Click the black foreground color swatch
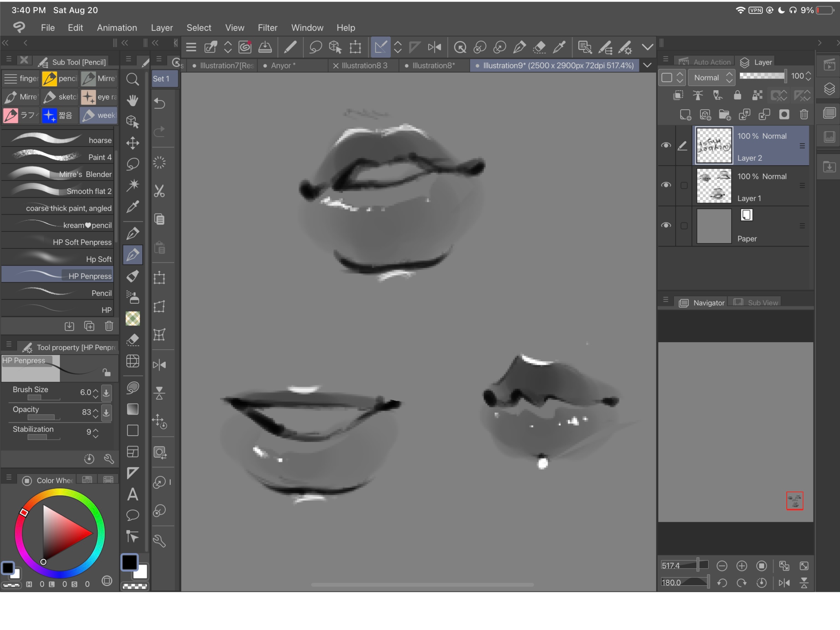This screenshot has height=630, width=840. click(129, 562)
